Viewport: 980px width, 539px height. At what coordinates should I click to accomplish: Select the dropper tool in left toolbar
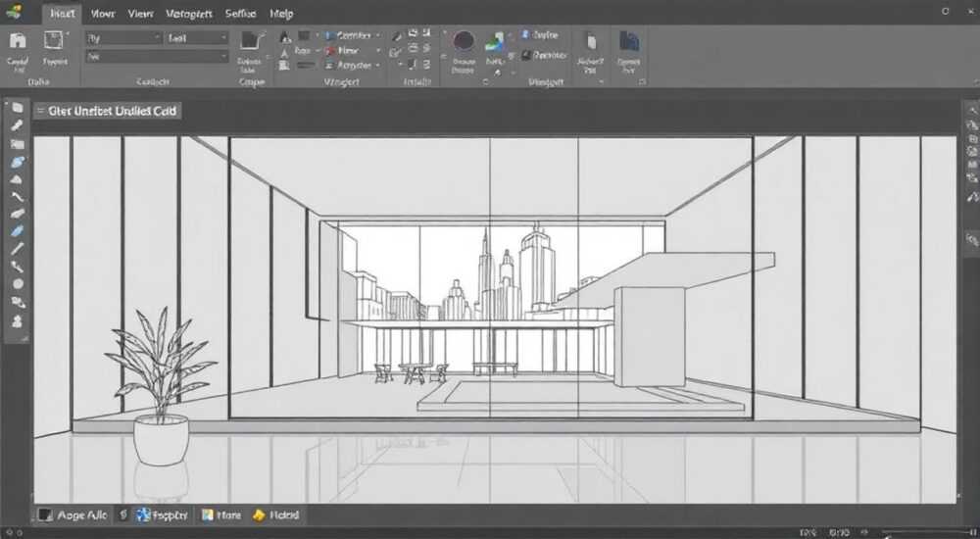click(x=17, y=125)
